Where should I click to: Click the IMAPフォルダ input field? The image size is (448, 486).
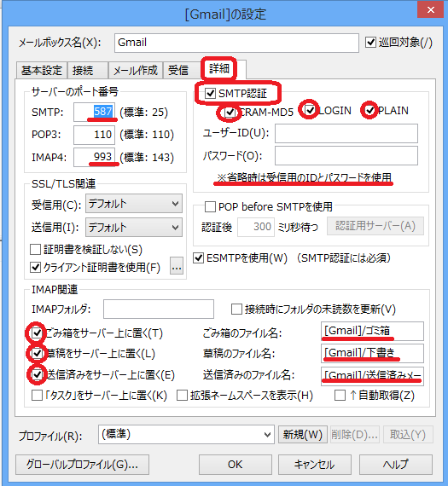click(159, 309)
